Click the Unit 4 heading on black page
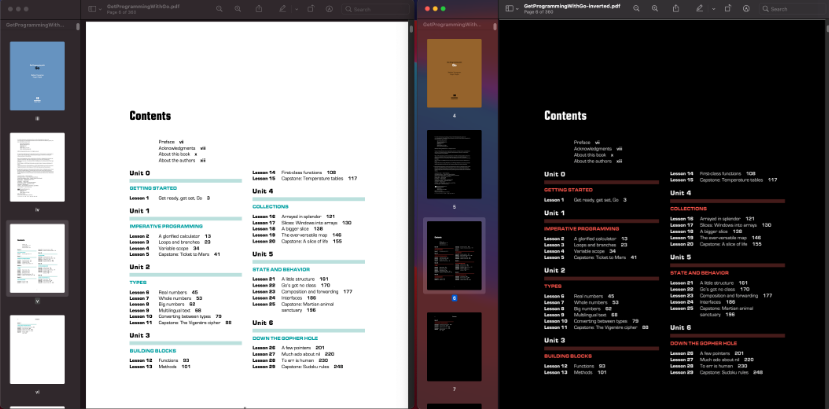This screenshot has width=829, height=409. [x=680, y=193]
